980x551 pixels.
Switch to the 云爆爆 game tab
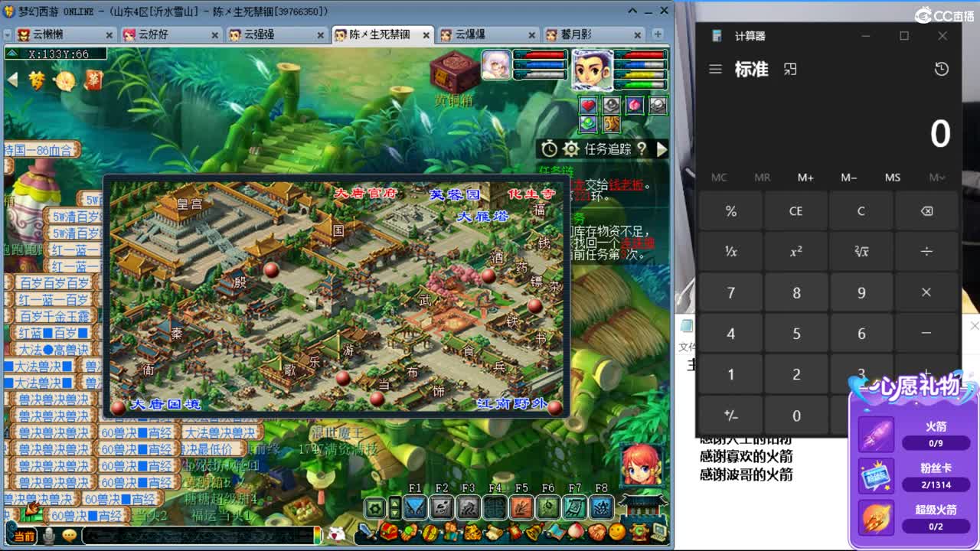click(x=488, y=34)
